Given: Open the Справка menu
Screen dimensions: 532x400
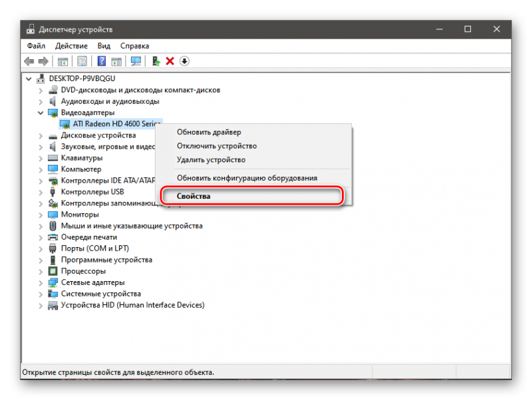Looking at the screenshot, I should (x=135, y=46).
